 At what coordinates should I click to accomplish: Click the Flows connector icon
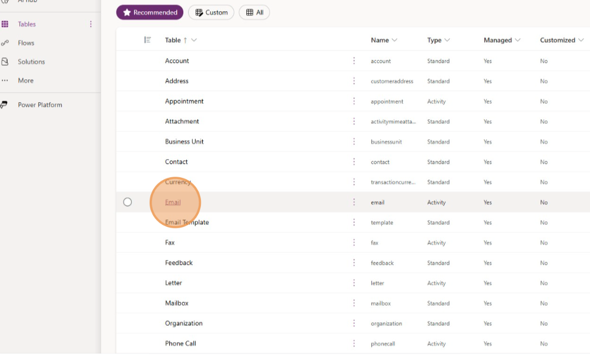5,43
